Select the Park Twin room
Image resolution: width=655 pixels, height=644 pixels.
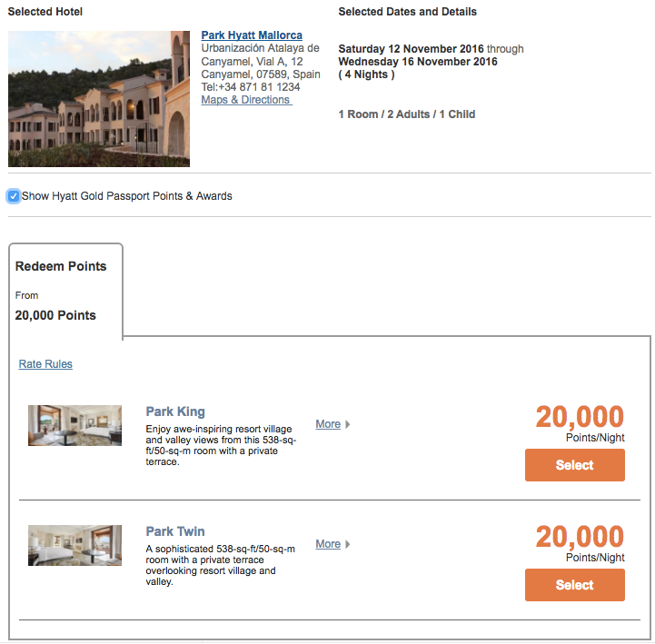[575, 585]
